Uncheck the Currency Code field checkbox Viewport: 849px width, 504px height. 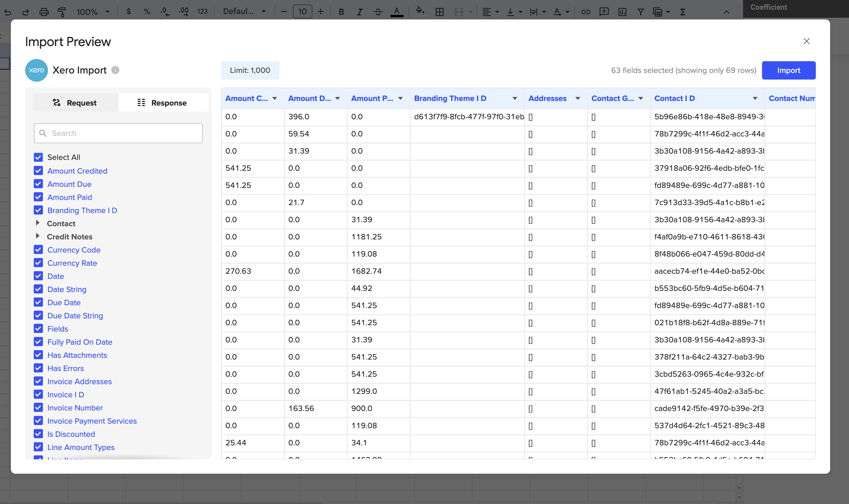38,250
